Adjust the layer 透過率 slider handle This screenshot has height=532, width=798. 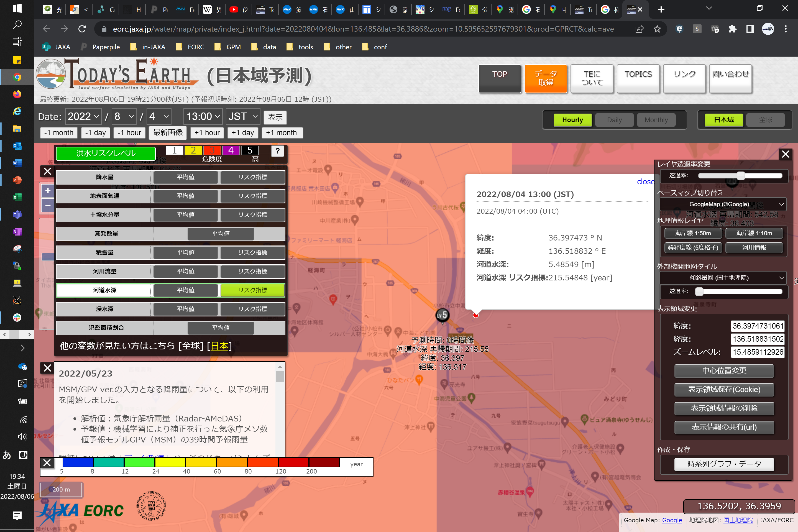pos(741,175)
